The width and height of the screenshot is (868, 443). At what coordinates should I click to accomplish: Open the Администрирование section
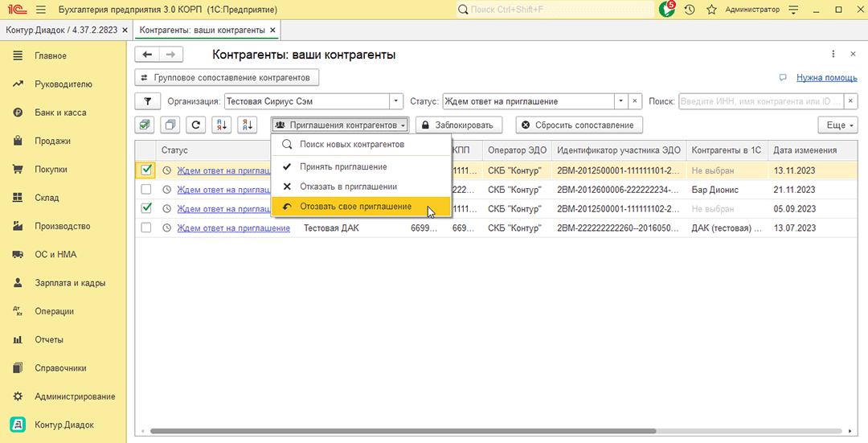tap(75, 396)
